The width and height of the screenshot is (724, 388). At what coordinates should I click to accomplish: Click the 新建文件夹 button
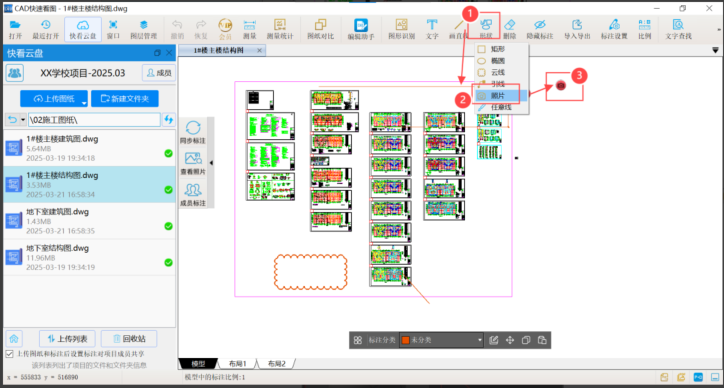coord(125,98)
